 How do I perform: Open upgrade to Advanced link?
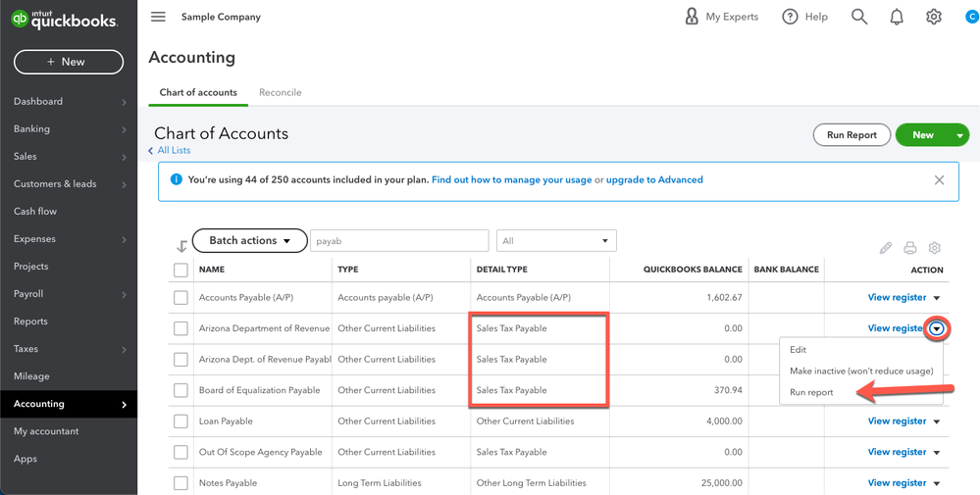[x=654, y=179]
